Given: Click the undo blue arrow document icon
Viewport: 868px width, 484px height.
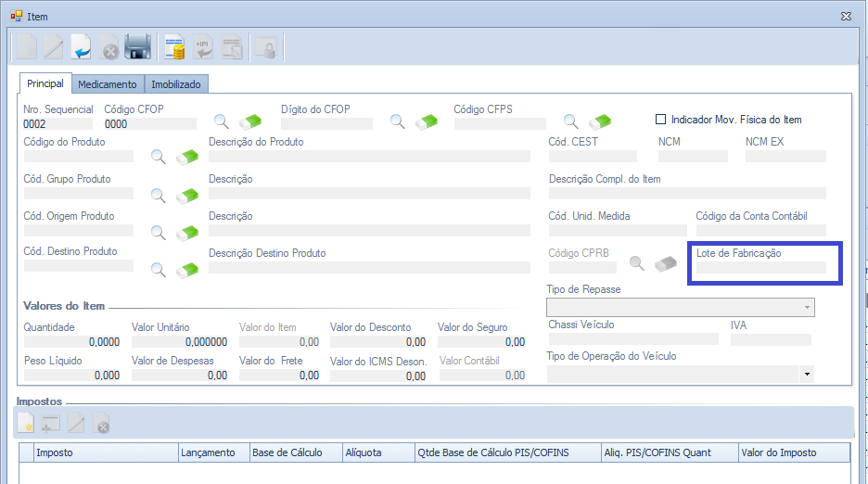Looking at the screenshot, I should (81, 47).
